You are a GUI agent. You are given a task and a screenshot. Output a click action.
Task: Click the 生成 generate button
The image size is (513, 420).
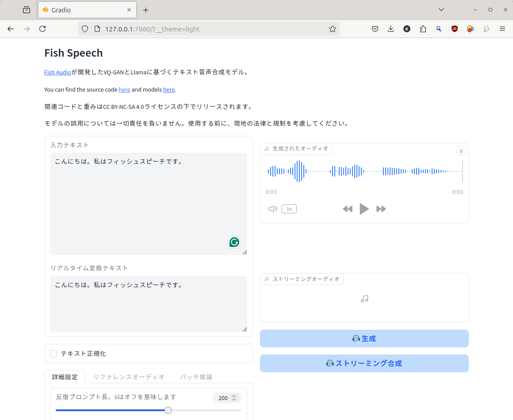click(x=364, y=339)
